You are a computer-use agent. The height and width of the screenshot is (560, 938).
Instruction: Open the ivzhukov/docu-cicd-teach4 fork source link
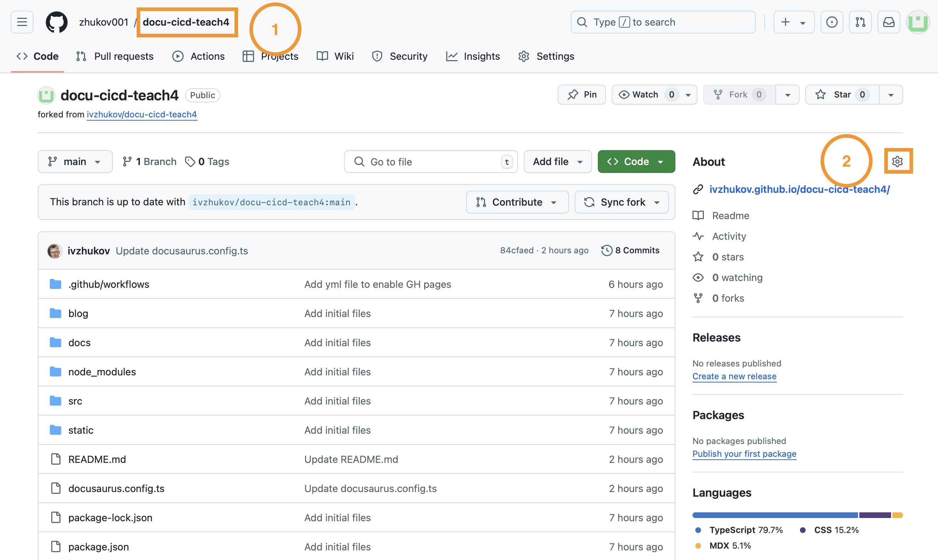[142, 114]
